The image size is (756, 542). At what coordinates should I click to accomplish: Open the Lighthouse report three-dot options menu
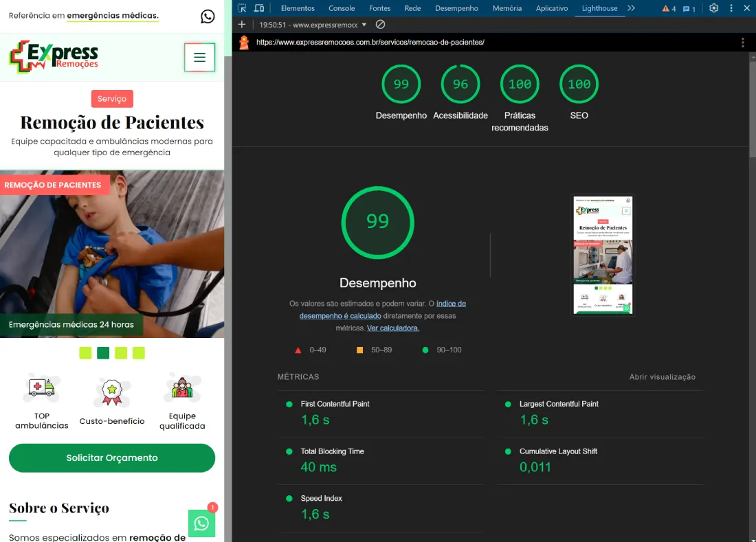[742, 43]
